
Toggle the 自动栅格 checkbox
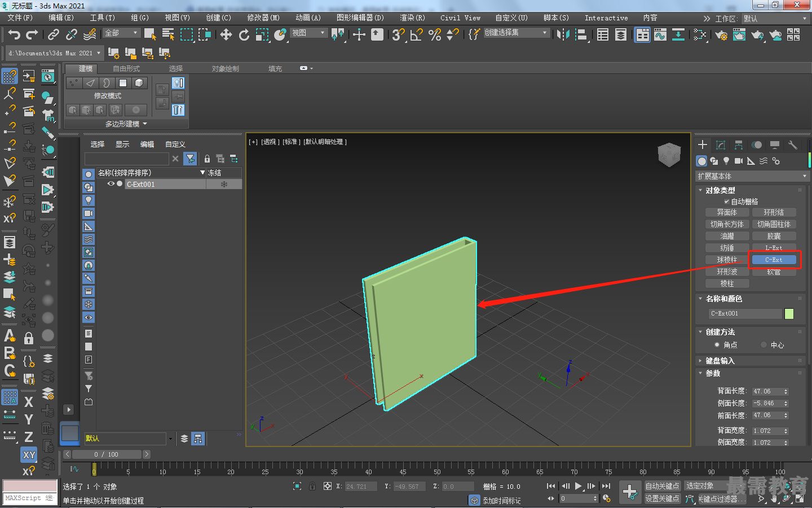727,202
